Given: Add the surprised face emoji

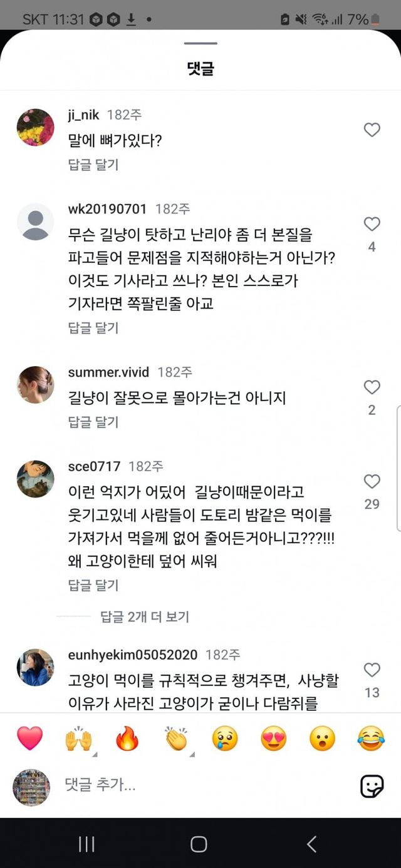Looking at the screenshot, I should (x=323, y=738).
